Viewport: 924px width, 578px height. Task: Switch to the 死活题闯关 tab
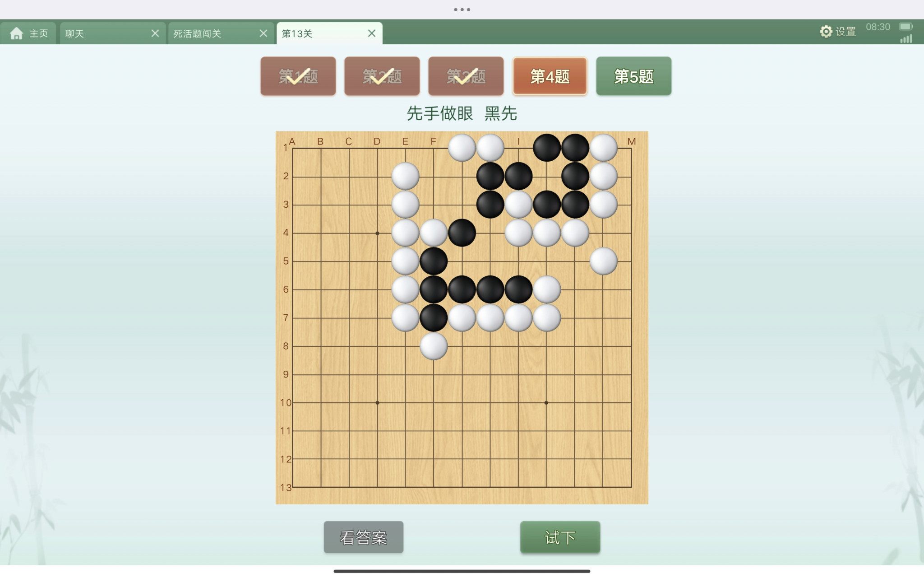[197, 34]
